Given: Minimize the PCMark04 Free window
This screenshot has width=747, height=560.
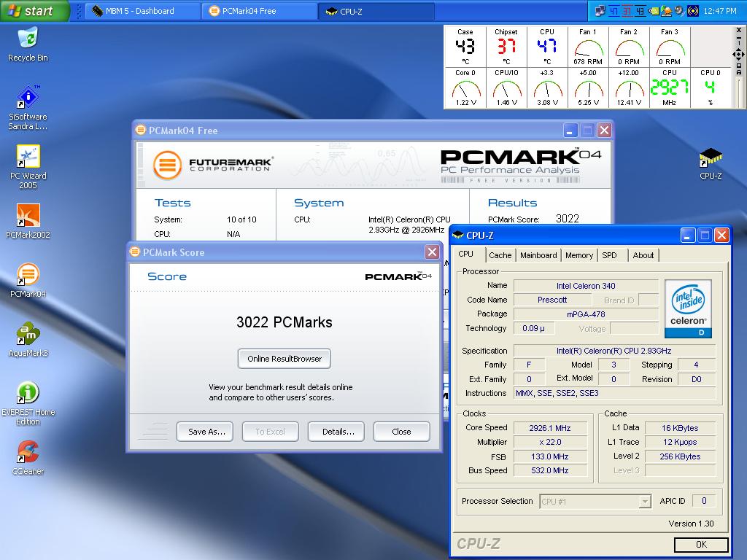Looking at the screenshot, I should [570, 130].
